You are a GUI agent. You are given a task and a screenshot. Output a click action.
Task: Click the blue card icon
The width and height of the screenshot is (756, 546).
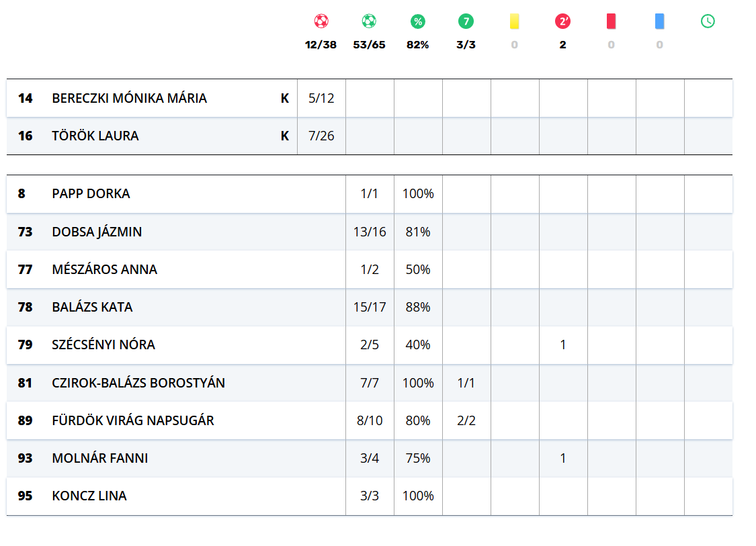(x=659, y=21)
